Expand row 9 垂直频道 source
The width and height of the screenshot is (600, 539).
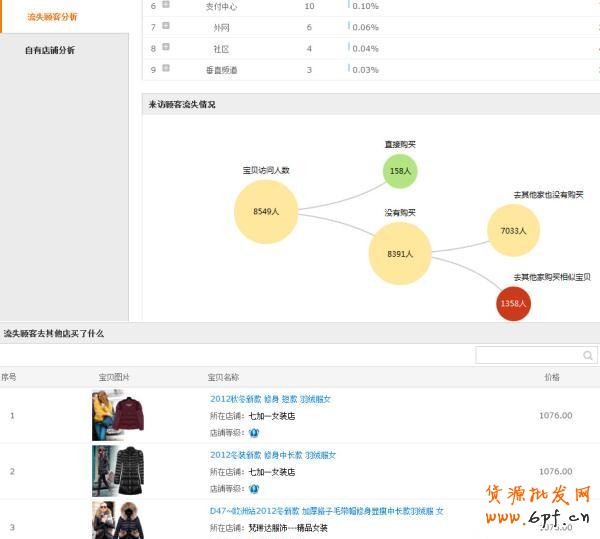(x=166, y=68)
